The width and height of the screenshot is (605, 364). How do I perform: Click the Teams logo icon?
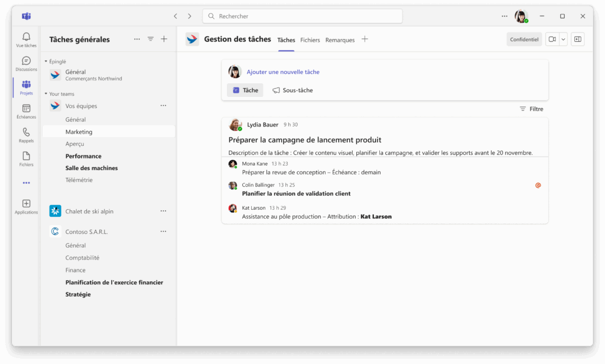tap(26, 16)
